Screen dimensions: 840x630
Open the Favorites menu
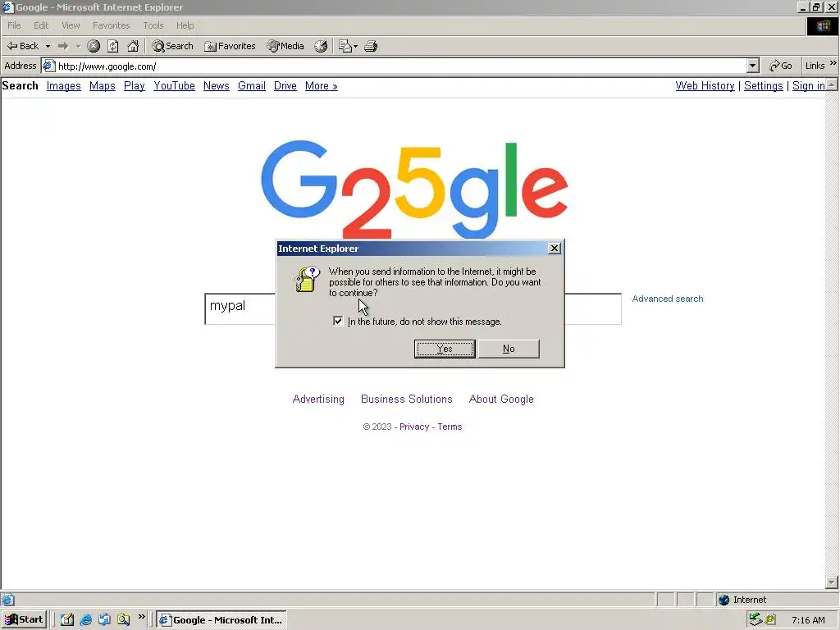point(111,25)
